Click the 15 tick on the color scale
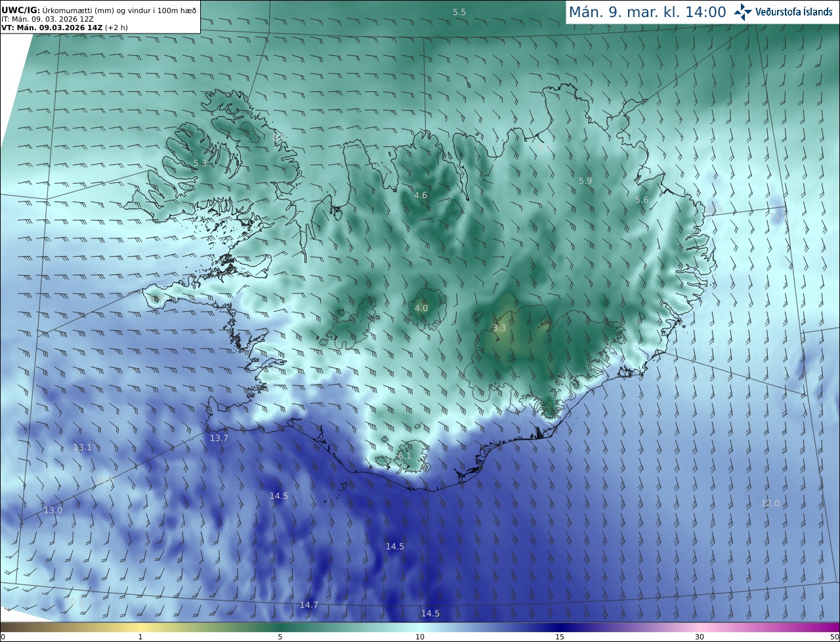Screen dimensions: 840x642 [x=560, y=637]
